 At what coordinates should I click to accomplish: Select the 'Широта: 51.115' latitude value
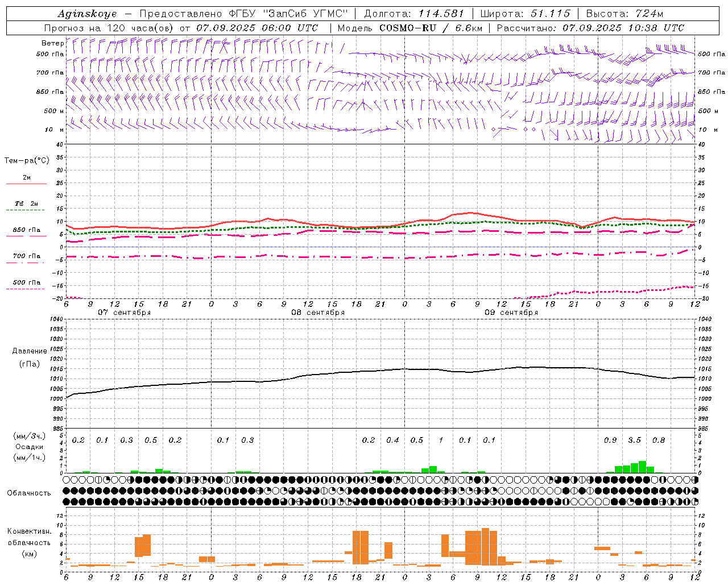[x=525, y=14]
